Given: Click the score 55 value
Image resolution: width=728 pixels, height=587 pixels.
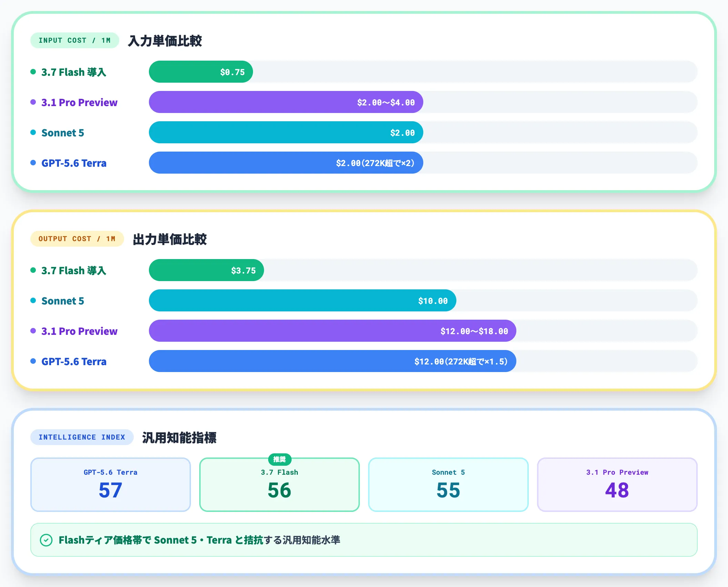Looking at the screenshot, I should [x=448, y=490].
